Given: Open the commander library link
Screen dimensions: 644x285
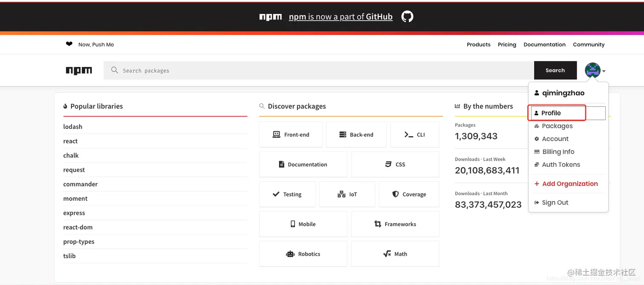Looking at the screenshot, I should click(x=80, y=184).
